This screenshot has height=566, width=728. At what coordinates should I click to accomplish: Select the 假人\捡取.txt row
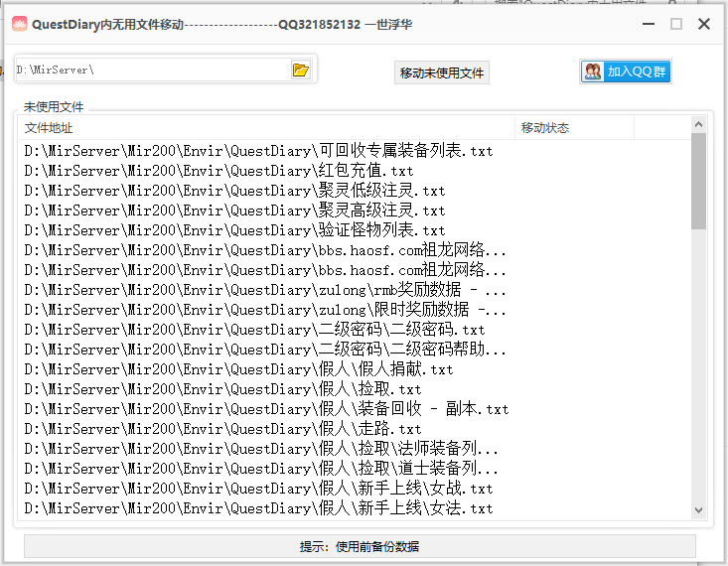354,389
